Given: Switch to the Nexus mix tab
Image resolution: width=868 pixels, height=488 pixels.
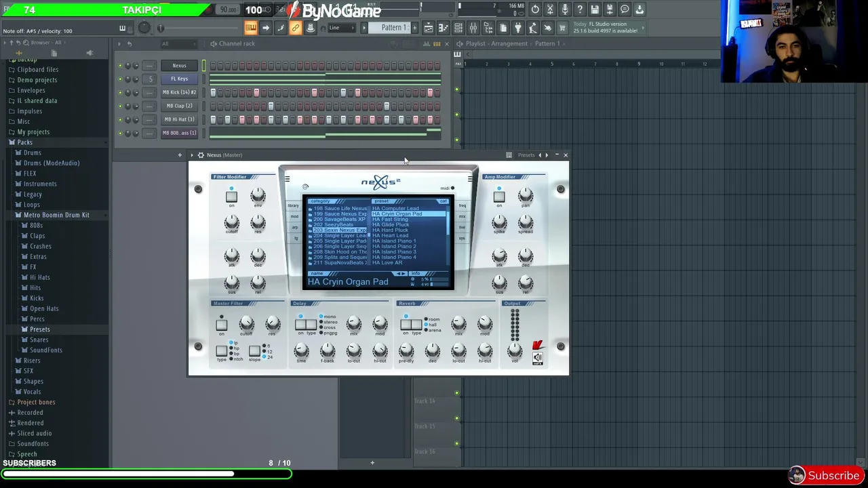Looking at the screenshot, I should pos(462,216).
